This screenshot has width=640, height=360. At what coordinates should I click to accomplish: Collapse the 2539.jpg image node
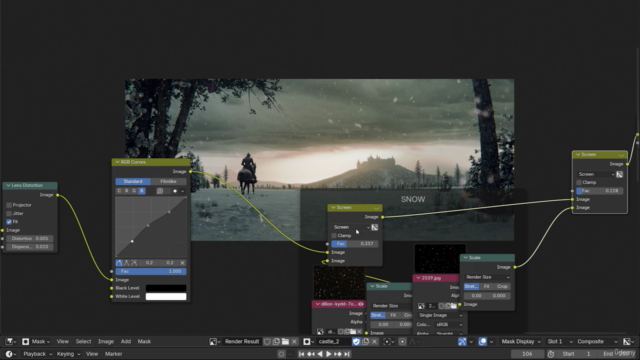click(x=418, y=278)
